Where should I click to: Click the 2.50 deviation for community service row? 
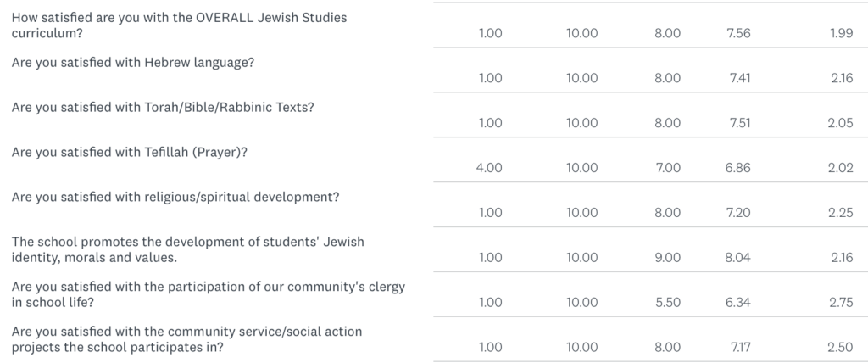click(x=840, y=348)
